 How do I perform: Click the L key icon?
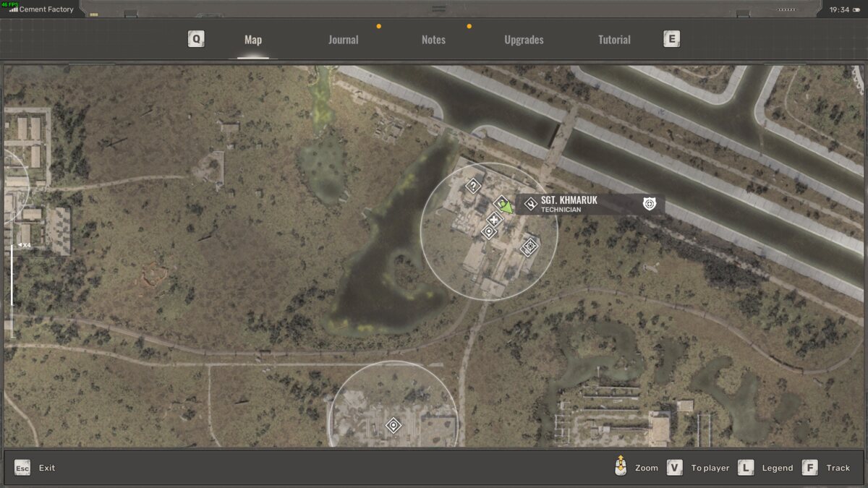tap(746, 468)
